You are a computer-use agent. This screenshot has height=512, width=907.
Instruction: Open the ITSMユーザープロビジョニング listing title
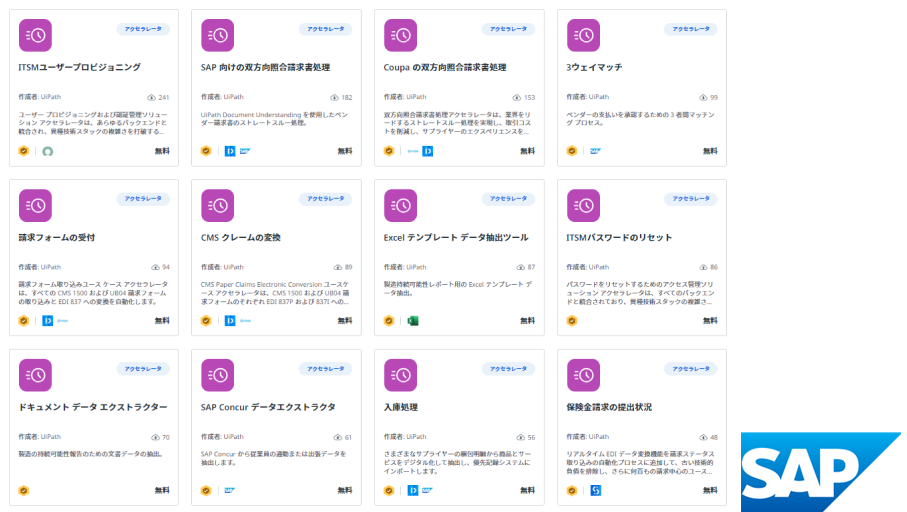79,67
